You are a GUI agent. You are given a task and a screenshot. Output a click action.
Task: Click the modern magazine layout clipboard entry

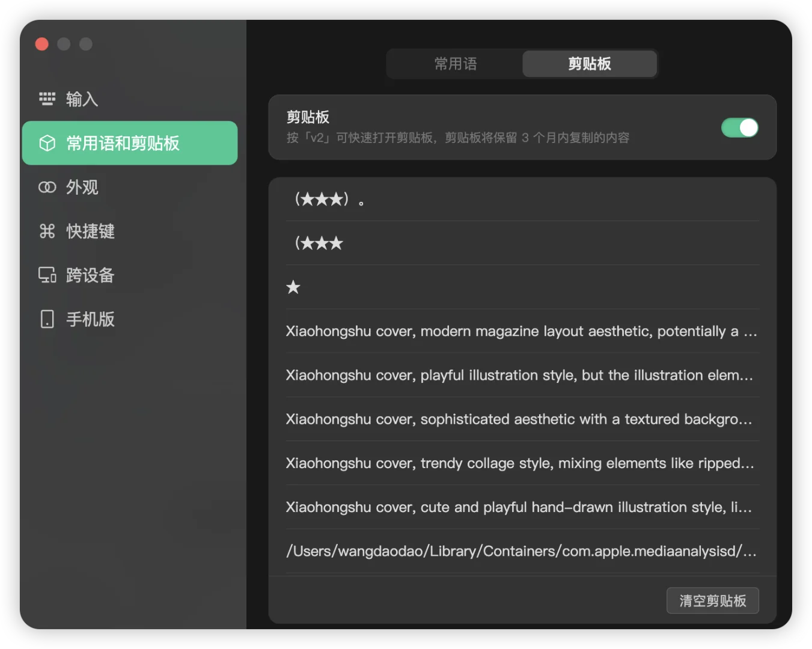click(x=521, y=331)
